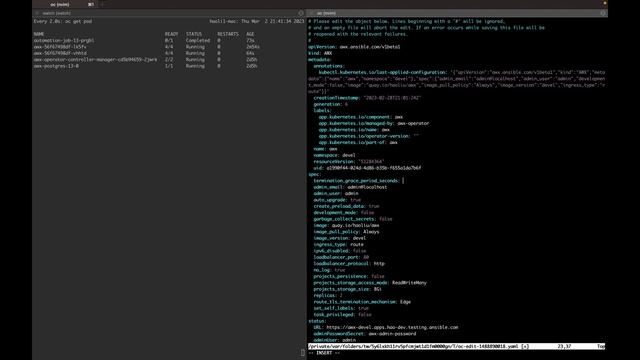The image size is (640, 360).
Task: Click the 'kind: AWX' line
Action: tap(320, 53)
